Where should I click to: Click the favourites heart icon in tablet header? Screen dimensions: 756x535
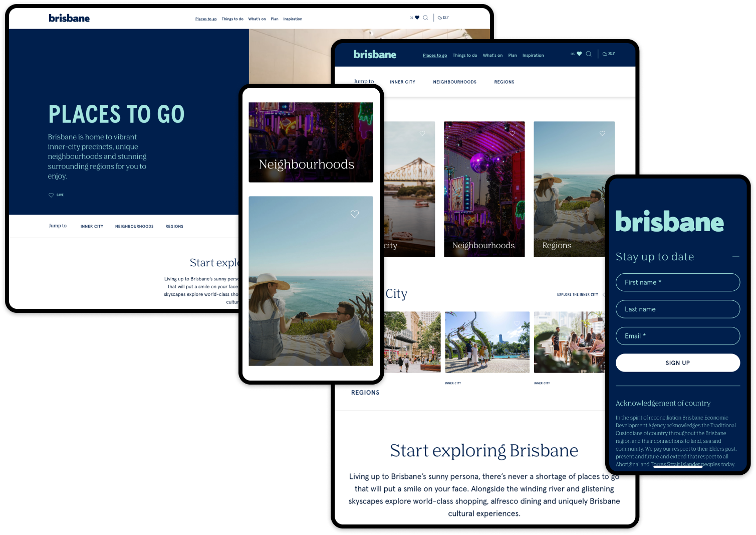[579, 54]
